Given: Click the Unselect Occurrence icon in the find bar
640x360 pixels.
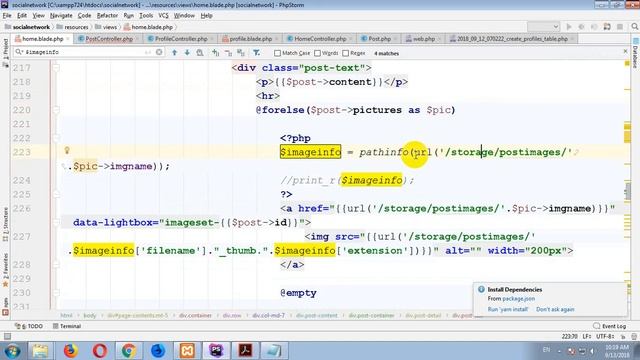Looking at the screenshot, I should pos(228,53).
